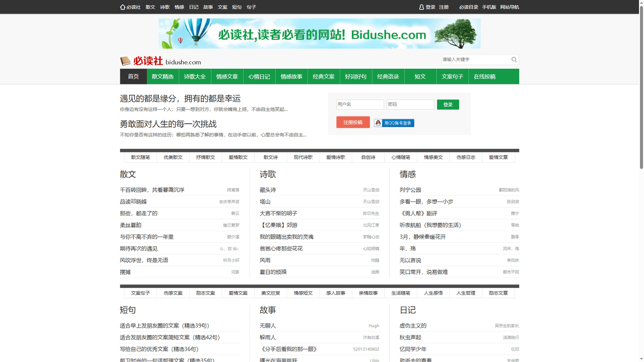This screenshot has width=644, height=362.
Task: Open 散文随笔 subcategory
Action: pos(140,157)
